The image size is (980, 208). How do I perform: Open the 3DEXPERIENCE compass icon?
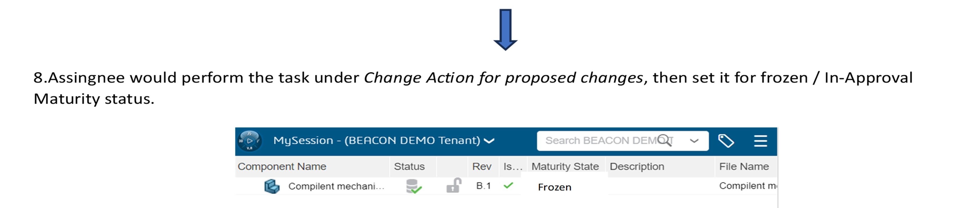pos(249,141)
